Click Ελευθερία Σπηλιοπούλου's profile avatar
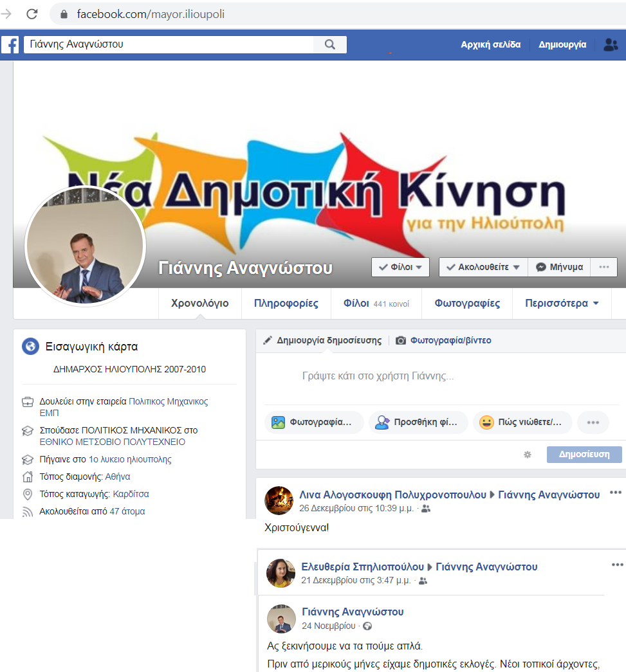Screen dimensions: 626x672 281,573
